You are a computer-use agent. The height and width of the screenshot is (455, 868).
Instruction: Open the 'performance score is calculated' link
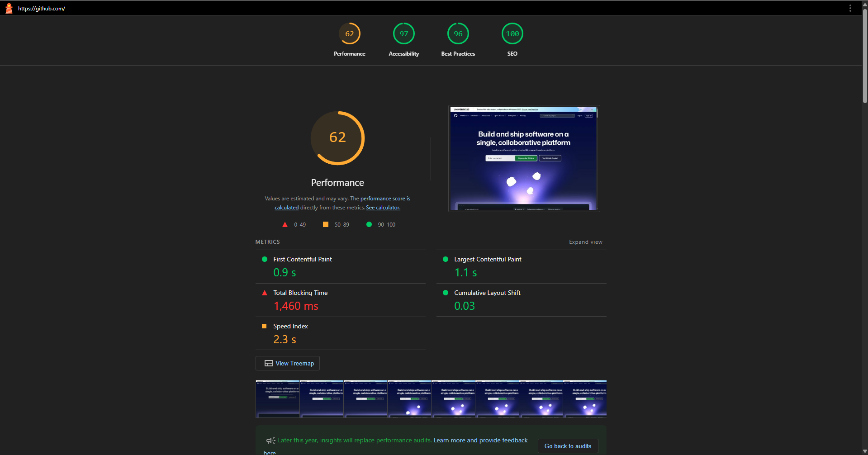[385, 199]
